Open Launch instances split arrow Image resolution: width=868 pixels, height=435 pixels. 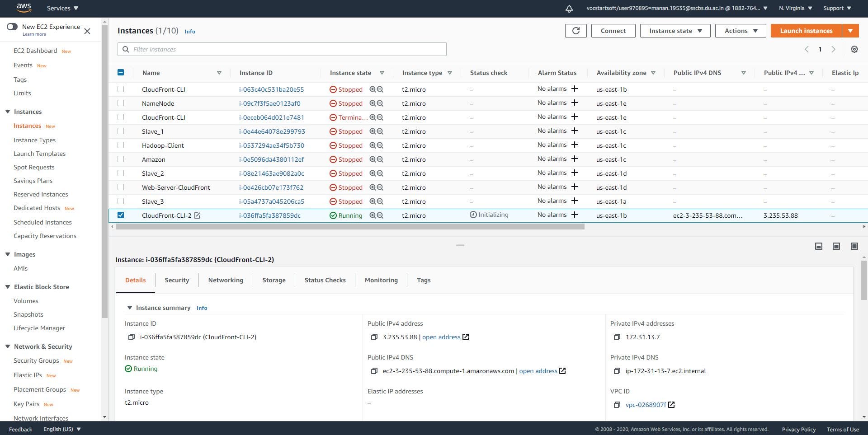tap(850, 31)
